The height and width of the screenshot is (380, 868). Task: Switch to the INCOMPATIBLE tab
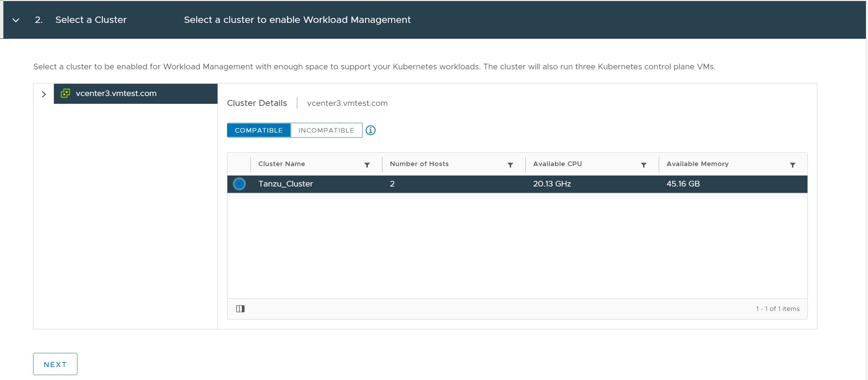(x=326, y=131)
